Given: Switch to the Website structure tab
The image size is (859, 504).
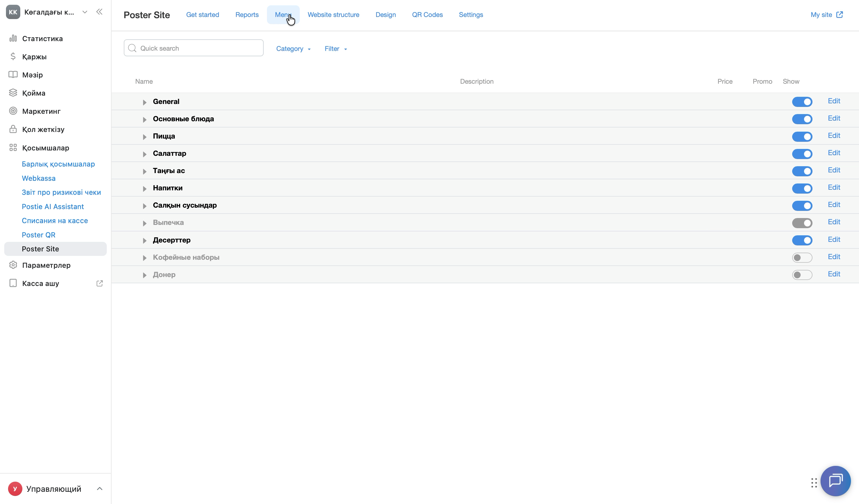Looking at the screenshot, I should (333, 15).
